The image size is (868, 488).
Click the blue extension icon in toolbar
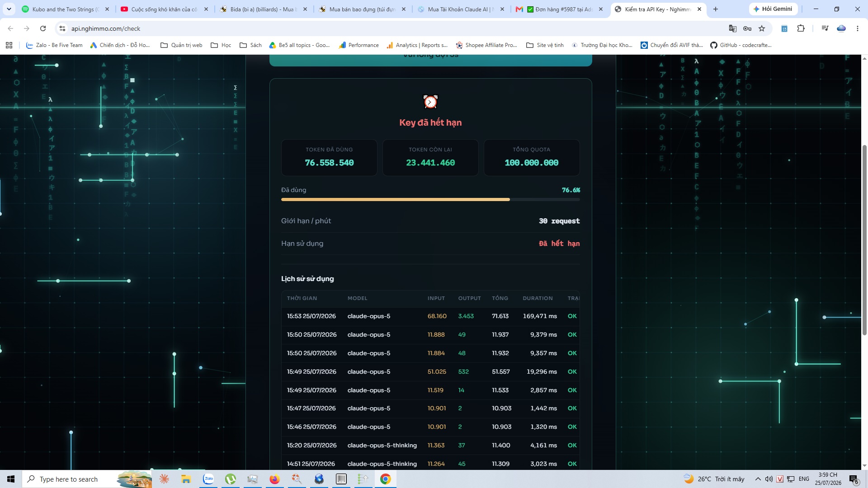tap(784, 28)
